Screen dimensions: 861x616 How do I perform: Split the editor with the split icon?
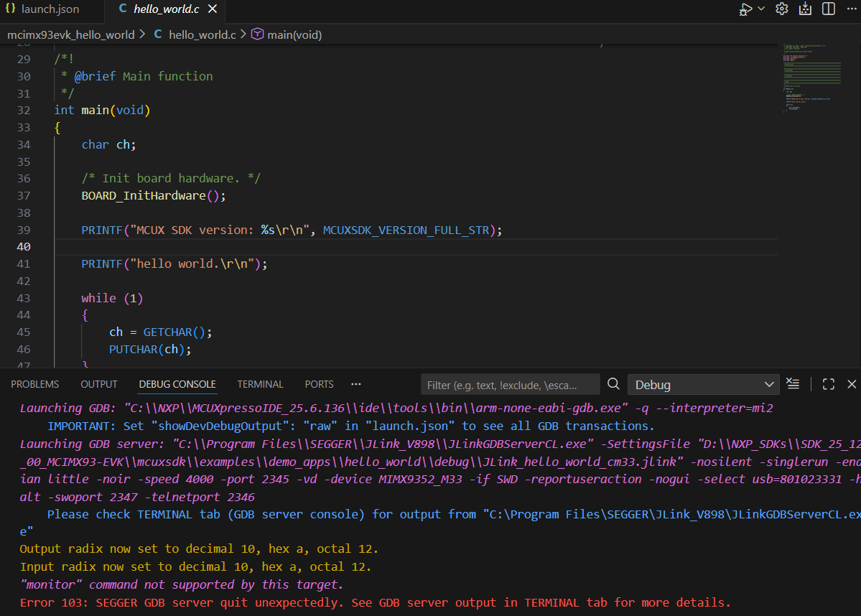(829, 9)
